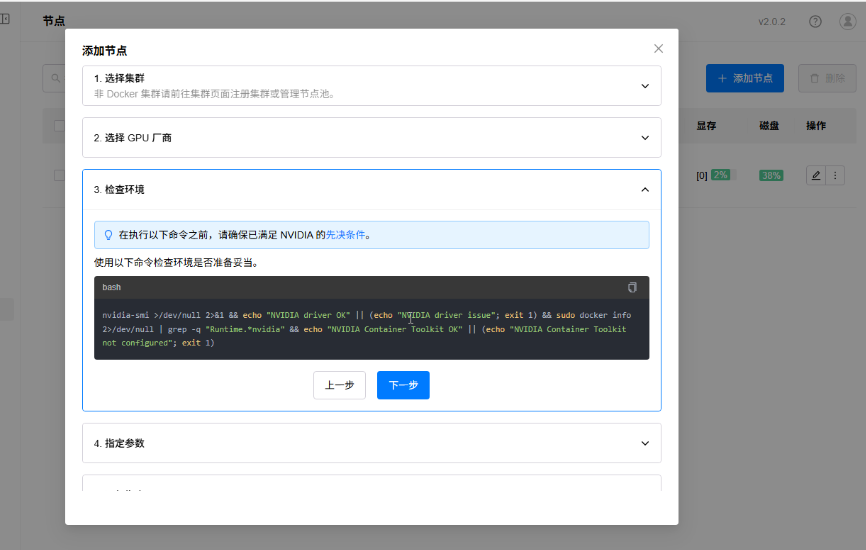Screen dimensions: 866x550
Task: Open the user avatar icon
Action: [847, 22]
